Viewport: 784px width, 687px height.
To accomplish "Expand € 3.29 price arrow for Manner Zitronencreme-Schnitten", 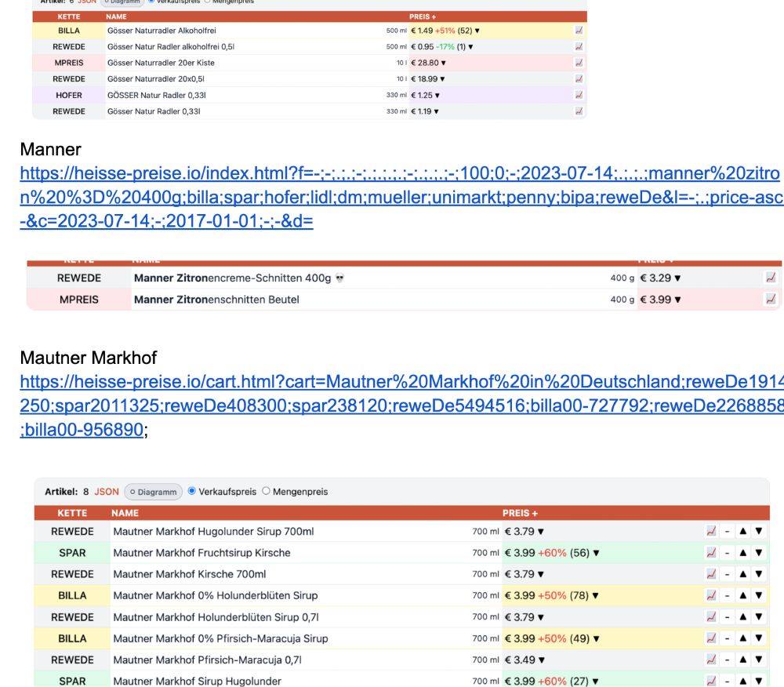I will (x=677, y=278).
